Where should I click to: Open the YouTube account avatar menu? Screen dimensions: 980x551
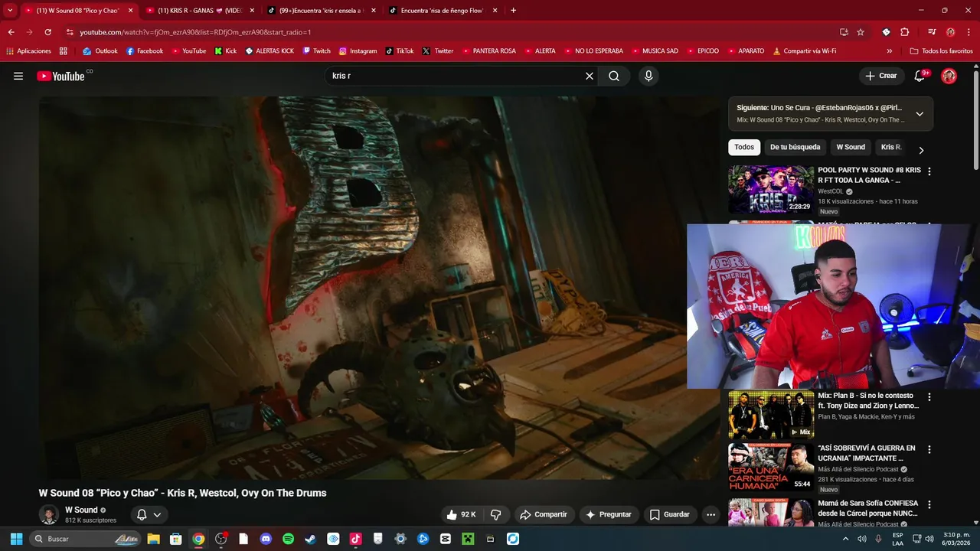949,76
